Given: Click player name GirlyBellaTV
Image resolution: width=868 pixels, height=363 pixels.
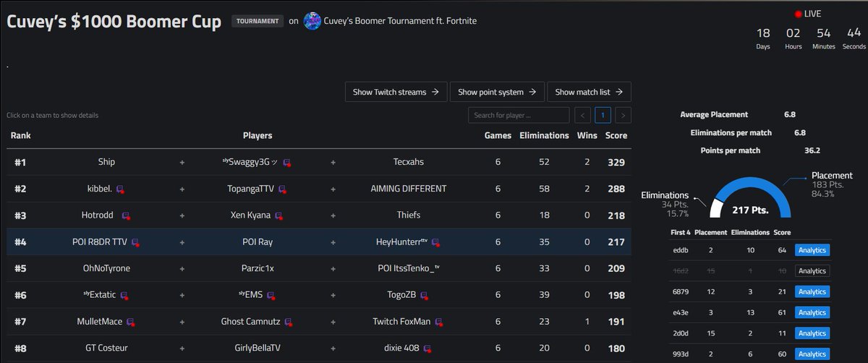Looking at the screenshot, I should coord(258,349).
